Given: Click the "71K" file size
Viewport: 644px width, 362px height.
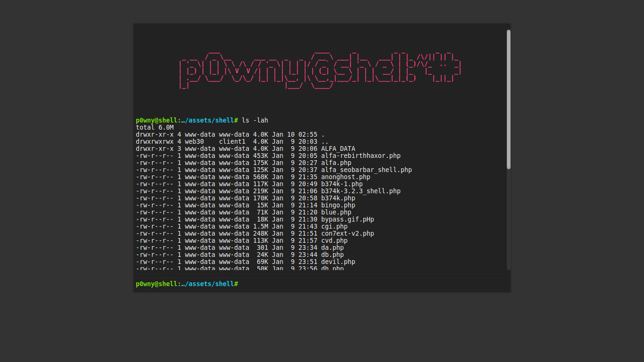Looking at the screenshot, I should tap(263, 212).
